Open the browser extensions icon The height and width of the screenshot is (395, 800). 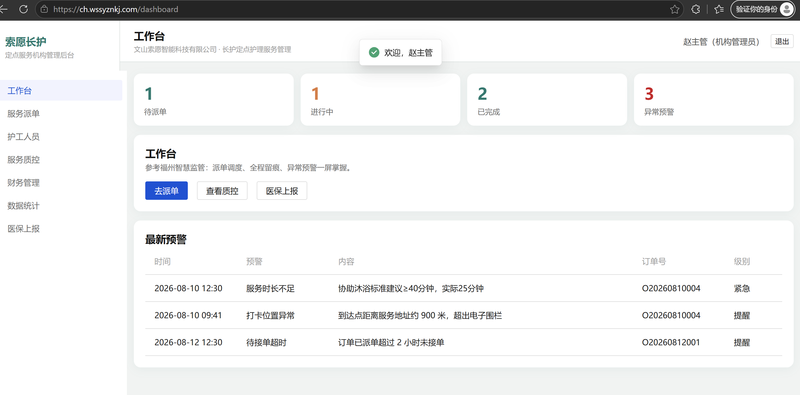point(695,9)
